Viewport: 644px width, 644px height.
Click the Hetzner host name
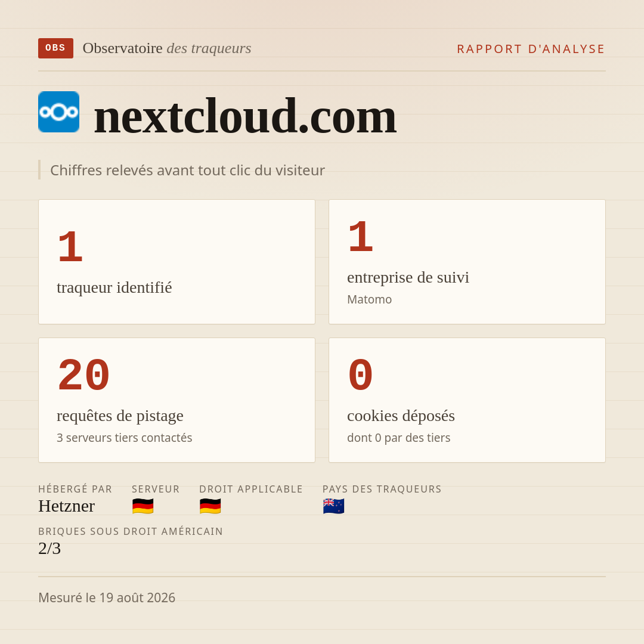(x=67, y=506)
